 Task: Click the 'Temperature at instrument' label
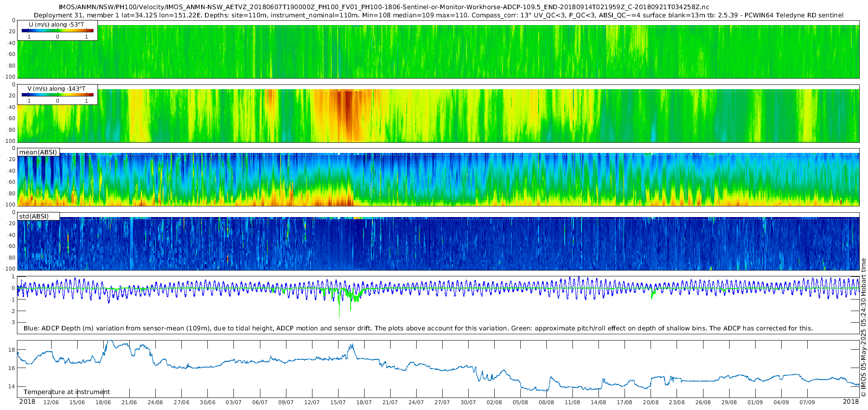67,392
